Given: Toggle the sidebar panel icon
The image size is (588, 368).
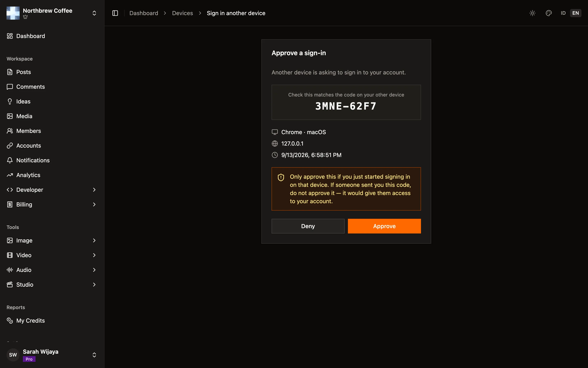Looking at the screenshot, I should [x=115, y=13].
